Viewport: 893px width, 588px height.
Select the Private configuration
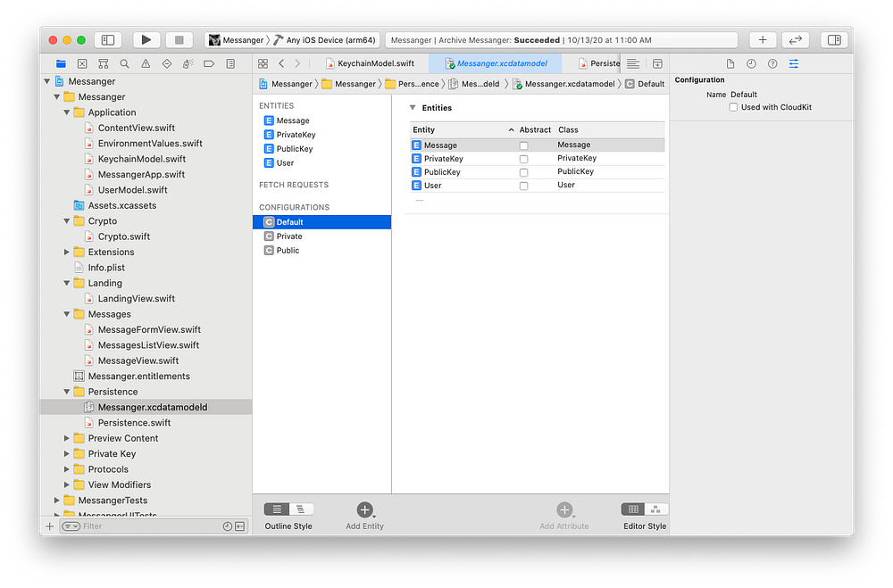tap(321, 236)
